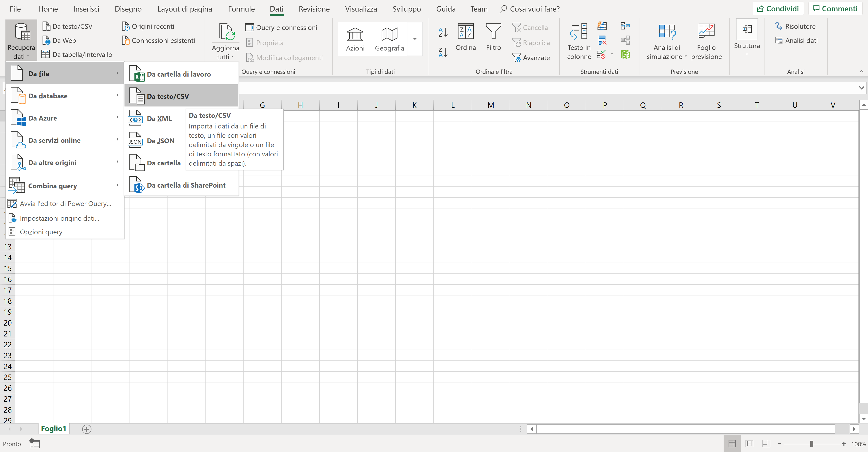
Task: Switch to the Home tab
Action: pyautogui.click(x=48, y=9)
